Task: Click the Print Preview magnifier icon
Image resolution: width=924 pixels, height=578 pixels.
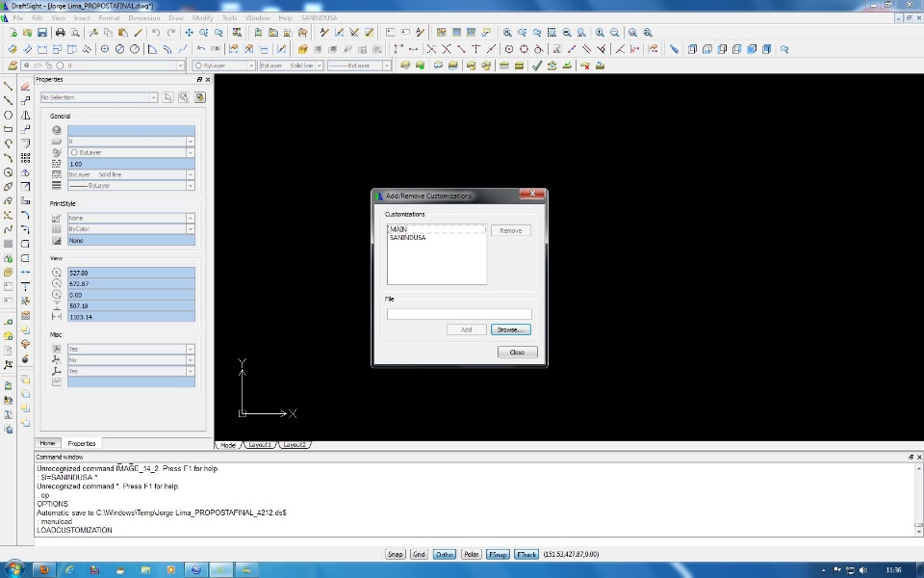Action: pyautogui.click(x=75, y=33)
